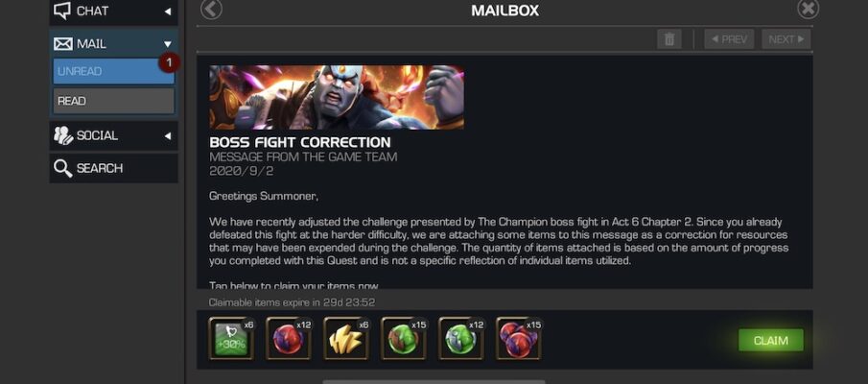Select the green revive item x15
This screenshot has height=384, width=868.
[x=404, y=339]
